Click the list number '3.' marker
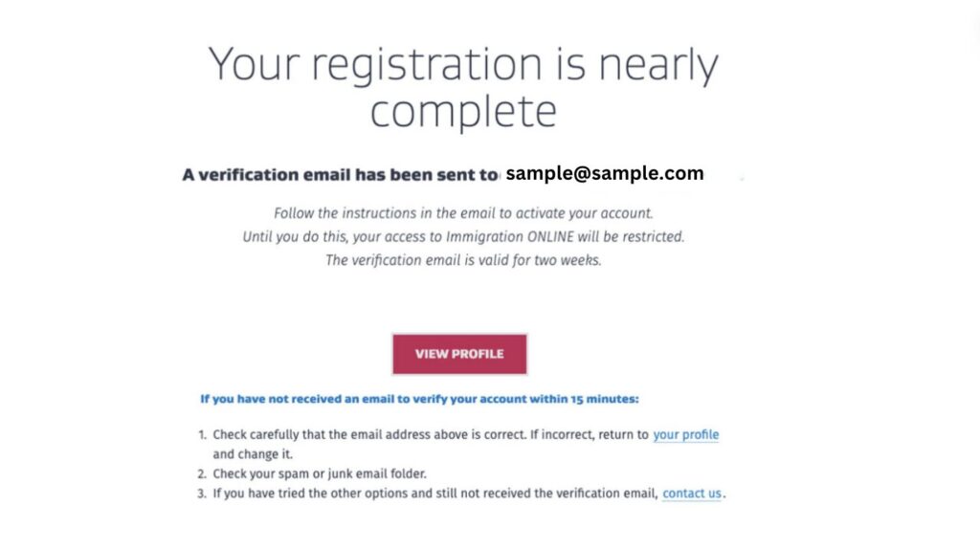Viewport: 980px width, 549px height. tap(204, 494)
